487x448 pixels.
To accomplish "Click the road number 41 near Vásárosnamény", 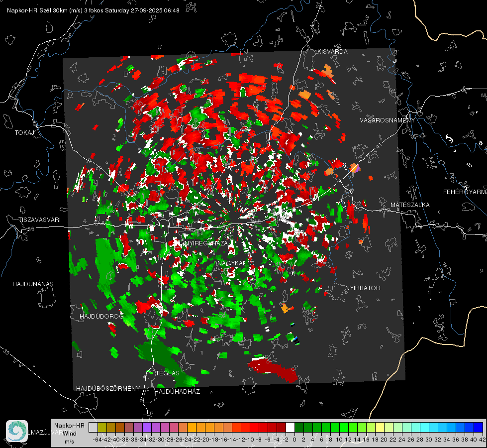I will point(379,145).
